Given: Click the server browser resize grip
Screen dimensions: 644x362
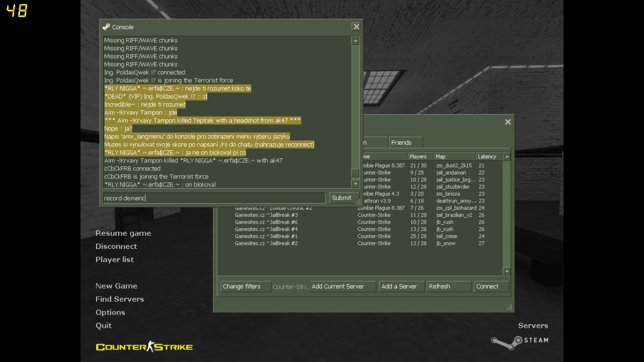Looking at the screenshot, I should [510, 307].
